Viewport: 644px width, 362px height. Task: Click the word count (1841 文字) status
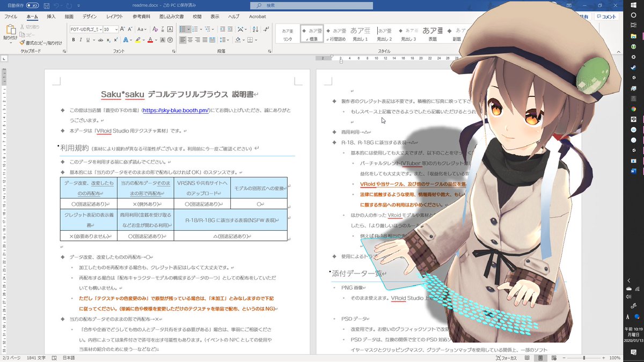coord(38,358)
